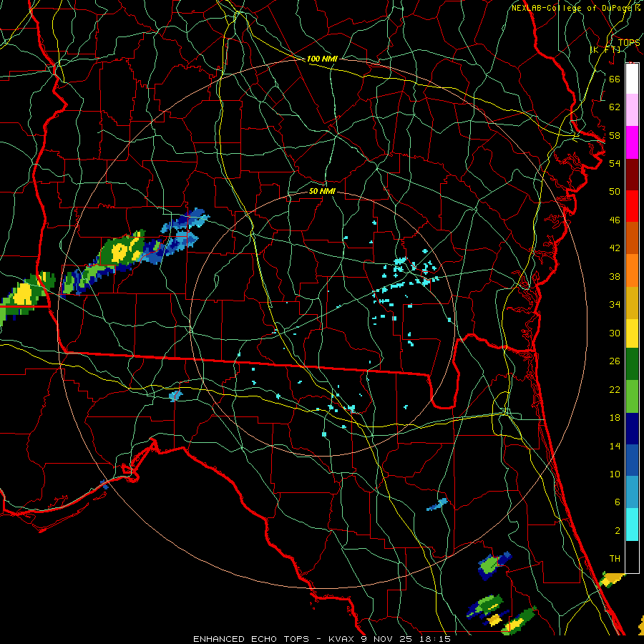Pick the dark orange legend swatch

point(632,238)
